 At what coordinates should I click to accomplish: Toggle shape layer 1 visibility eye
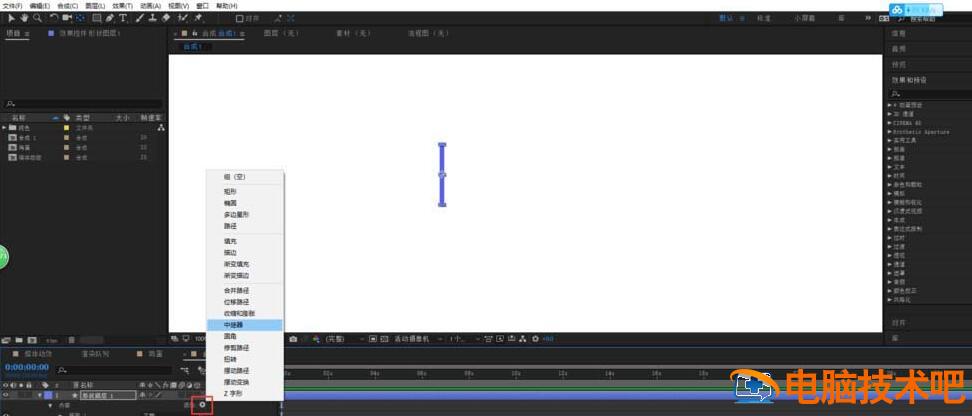pos(6,395)
